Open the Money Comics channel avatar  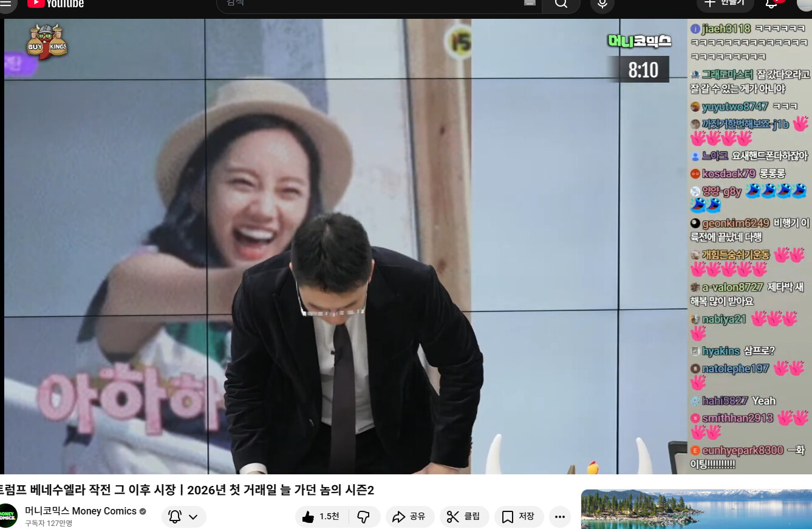click(x=8, y=516)
